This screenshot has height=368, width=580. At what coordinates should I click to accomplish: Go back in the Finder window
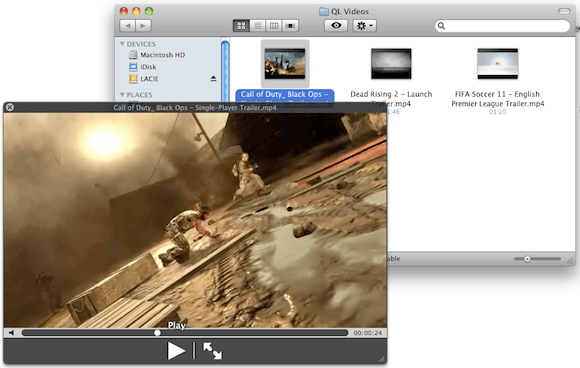(x=128, y=26)
